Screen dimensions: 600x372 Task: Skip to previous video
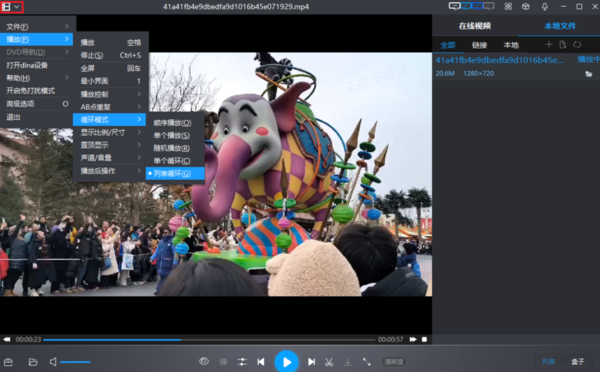coord(261,362)
